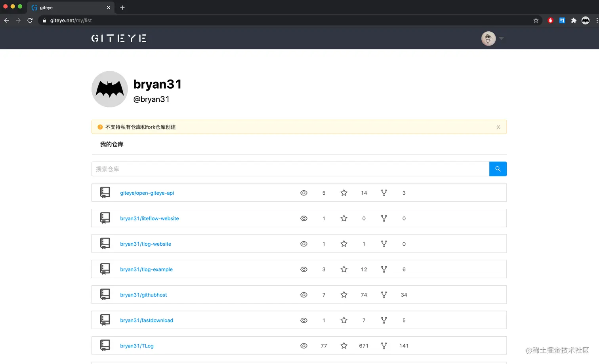Screen dimensions: 599x364
Task: Click star icon in githubhost row
Action: point(344,294)
